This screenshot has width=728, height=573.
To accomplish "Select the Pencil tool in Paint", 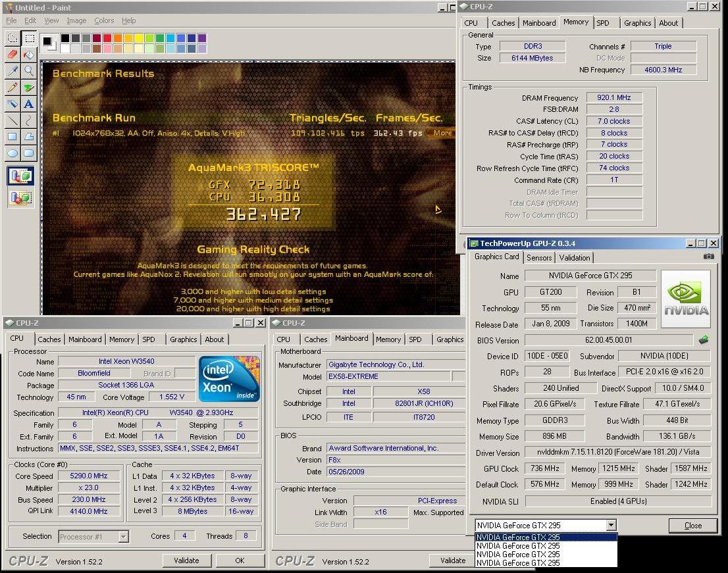I will [13, 87].
